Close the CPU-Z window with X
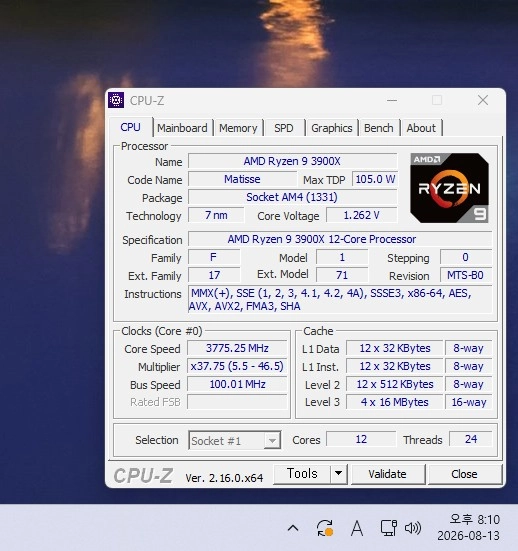The height and width of the screenshot is (551, 518). coord(483,101)
